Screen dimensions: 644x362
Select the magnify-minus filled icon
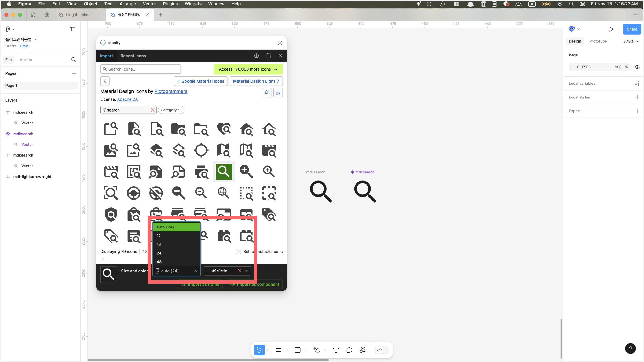178,193
